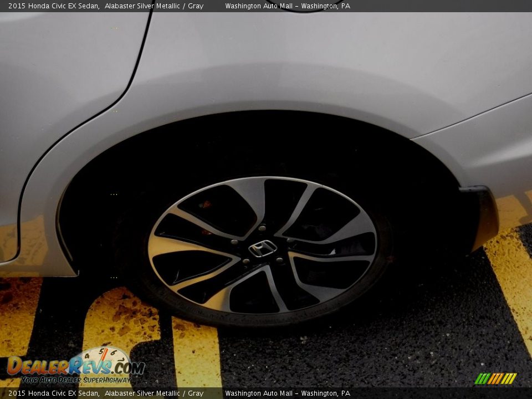
Task: Click the alloy wheel thumbnail image
Action: [260, 249]
